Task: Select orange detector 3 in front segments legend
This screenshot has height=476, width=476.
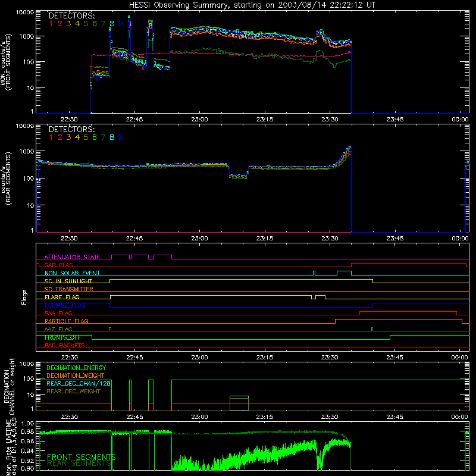Action: 68,24
